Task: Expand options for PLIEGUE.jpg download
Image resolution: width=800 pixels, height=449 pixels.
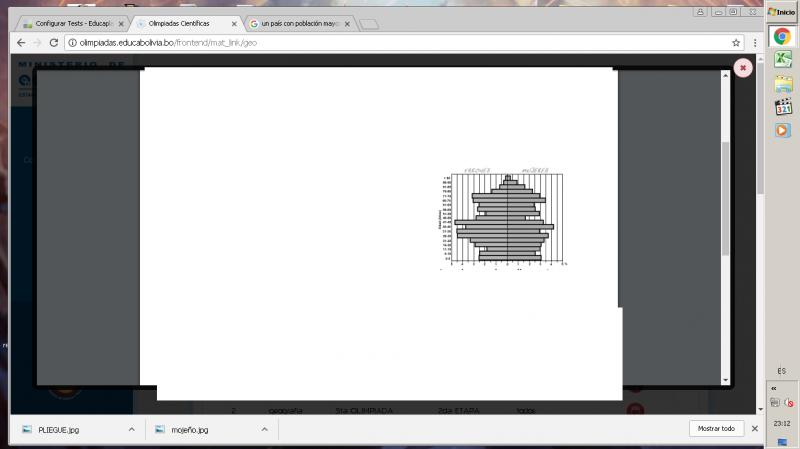Action: 132,429
